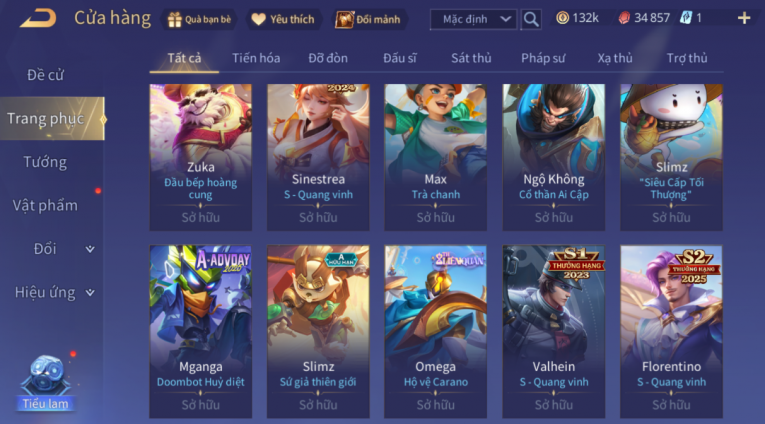Tap the Tiểu lam robot assistant
Screen dimensions: 765x424
coord(45,382)
